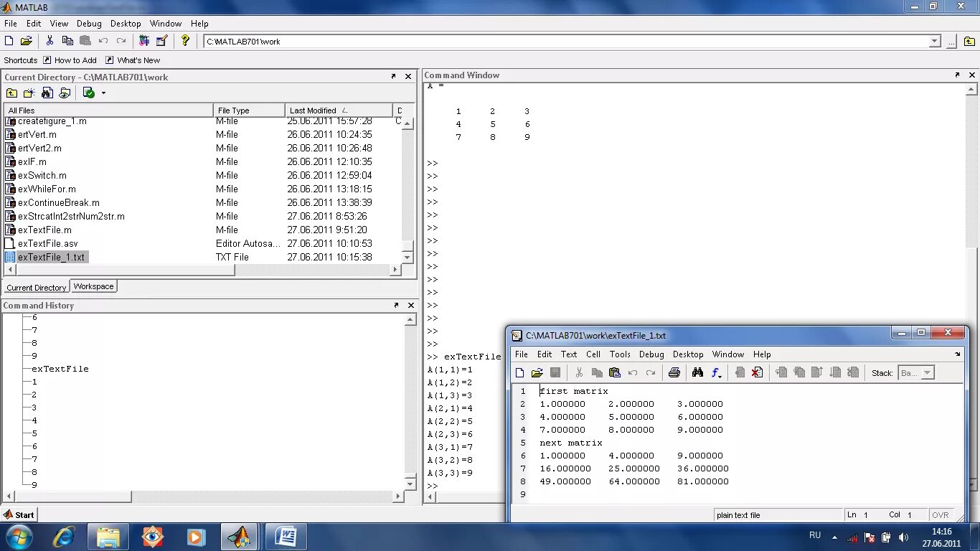Click What's New shortcut
Screen dimensions: 980x551
(133, 60)
